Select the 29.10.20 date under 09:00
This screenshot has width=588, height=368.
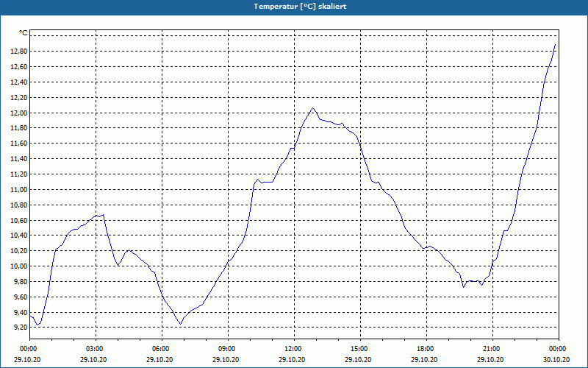[x=226, y=359]
